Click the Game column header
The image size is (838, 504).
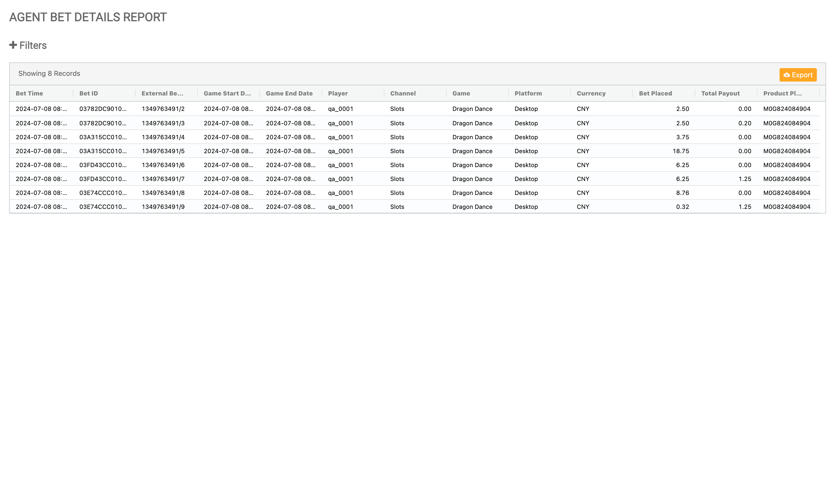coord(461,93)
